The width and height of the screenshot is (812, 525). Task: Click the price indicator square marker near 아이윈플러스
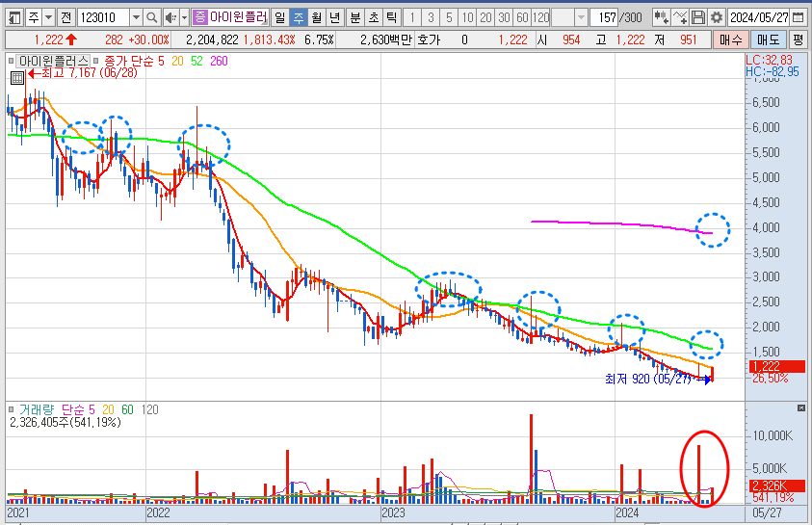point(11,61)
